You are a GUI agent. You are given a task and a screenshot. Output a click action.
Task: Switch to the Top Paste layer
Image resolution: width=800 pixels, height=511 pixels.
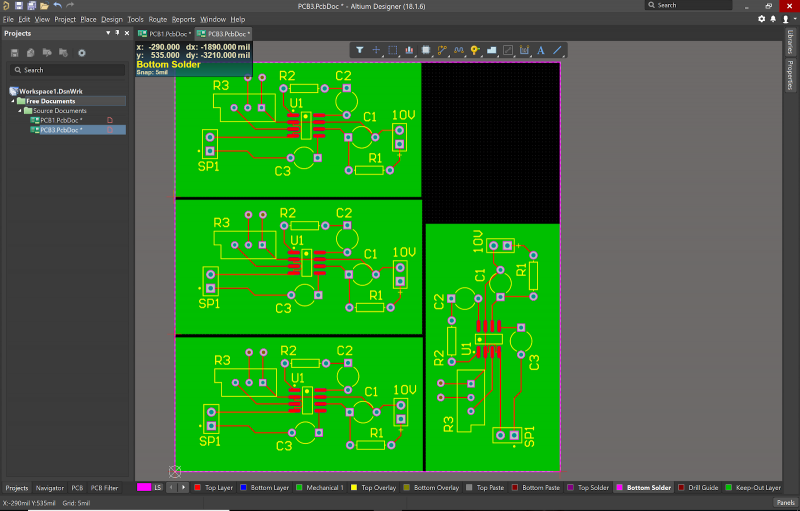click(x=485, y=488)
